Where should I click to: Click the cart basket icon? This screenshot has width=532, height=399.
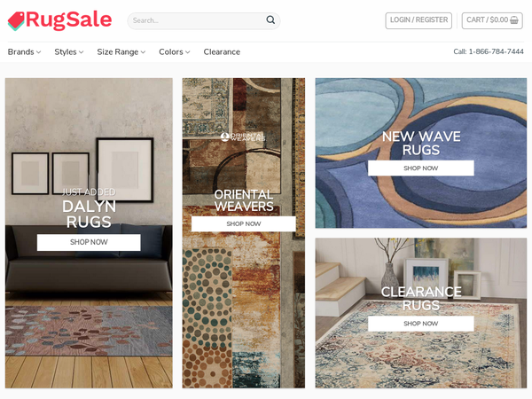(x=514, y=20)
